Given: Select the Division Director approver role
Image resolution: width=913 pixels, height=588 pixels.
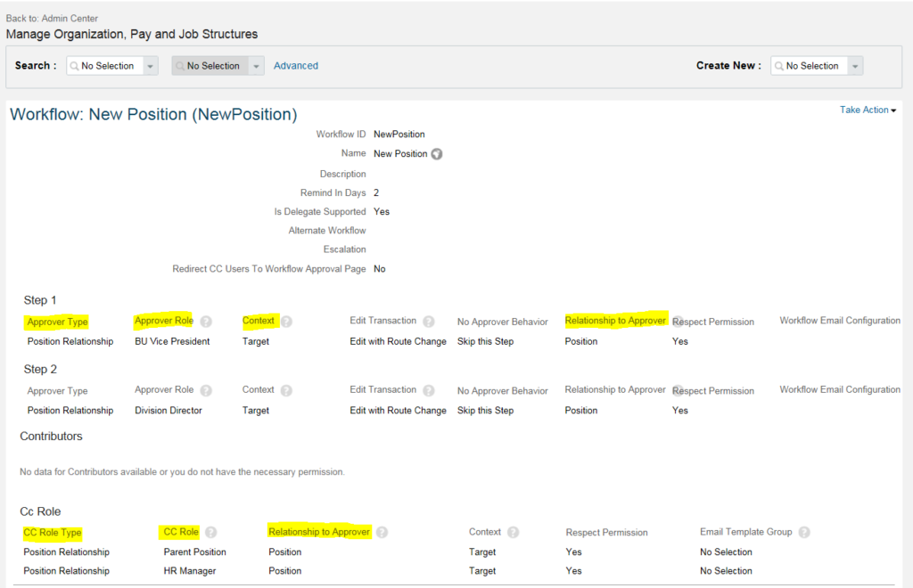Looking at the screenshot, I should click(169, 411).
